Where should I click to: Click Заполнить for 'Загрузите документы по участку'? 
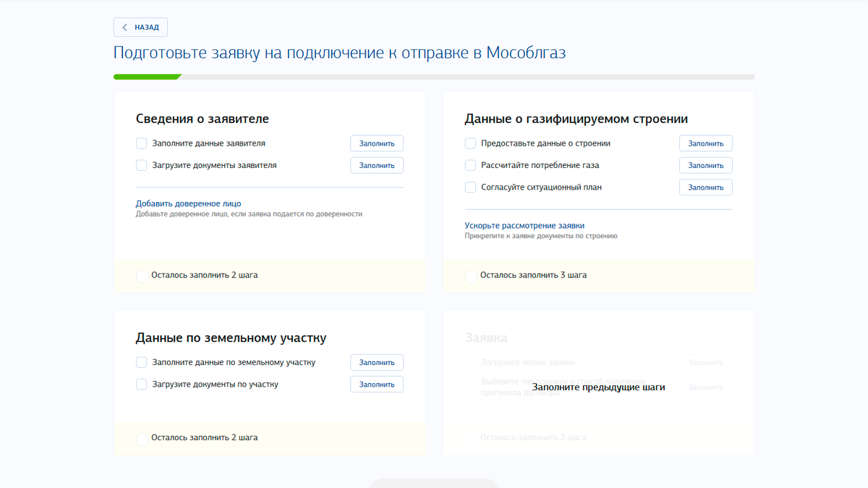click(377, 384)
